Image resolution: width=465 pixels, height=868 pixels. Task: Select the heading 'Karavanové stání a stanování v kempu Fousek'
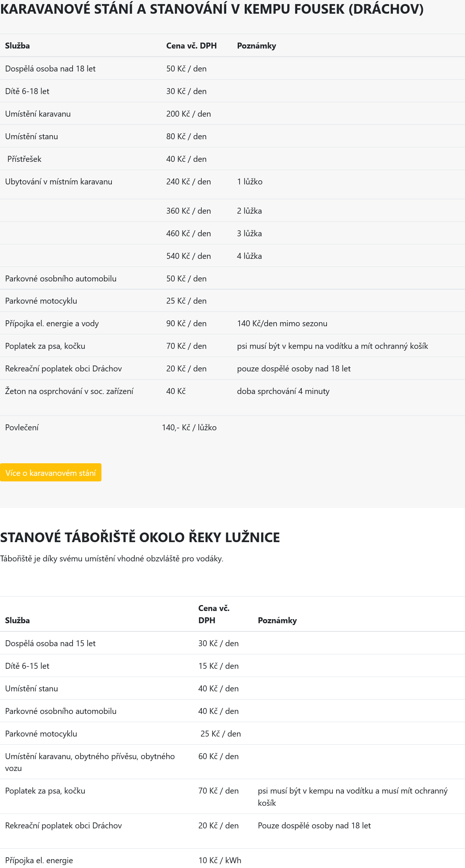coord(212,9)
